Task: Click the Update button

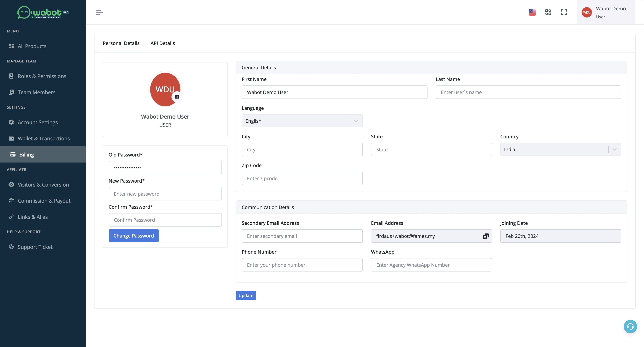Action: point(246,296)
